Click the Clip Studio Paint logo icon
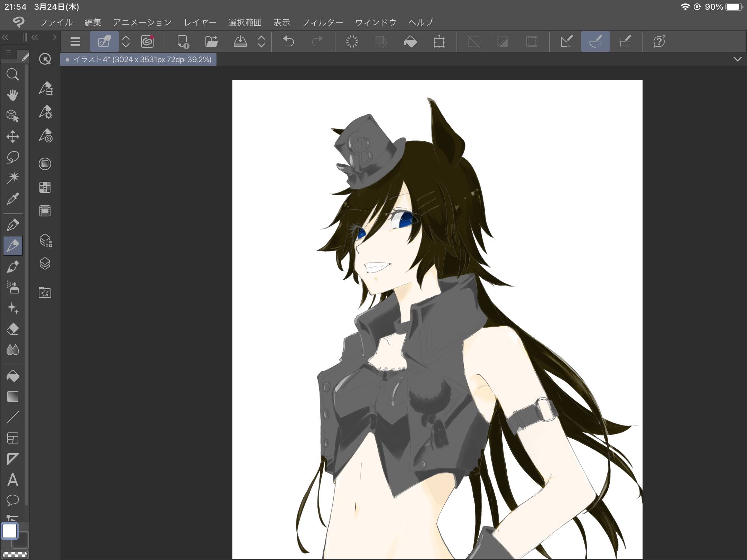 [x=19, y=22]
